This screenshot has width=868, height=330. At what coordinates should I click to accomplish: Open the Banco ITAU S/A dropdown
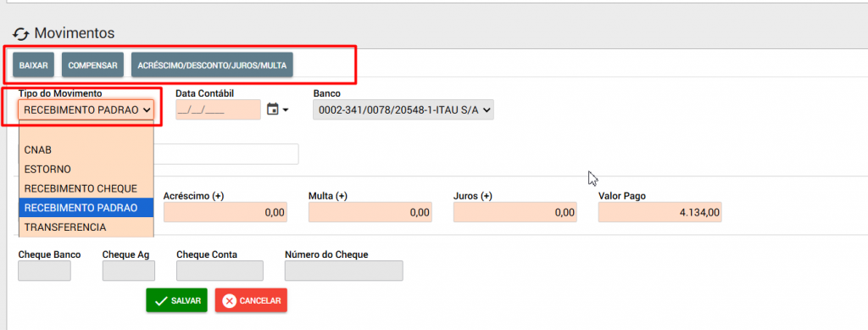tap(403, 109)
